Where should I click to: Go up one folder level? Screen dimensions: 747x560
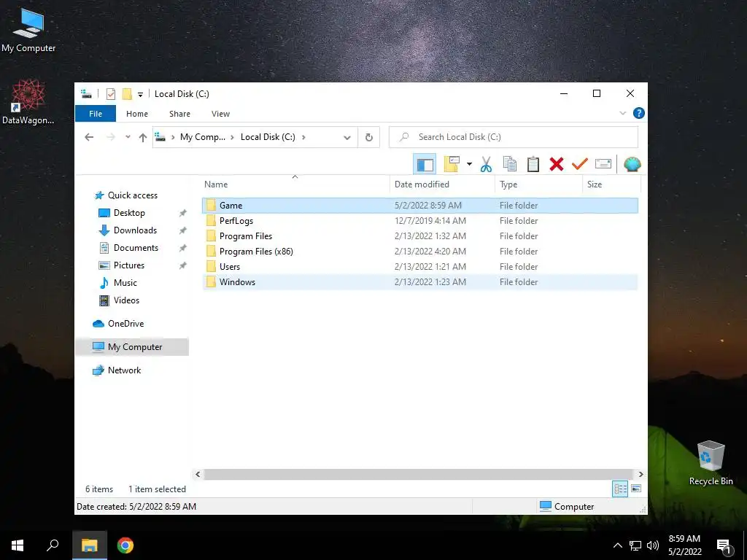pos(143,138)
